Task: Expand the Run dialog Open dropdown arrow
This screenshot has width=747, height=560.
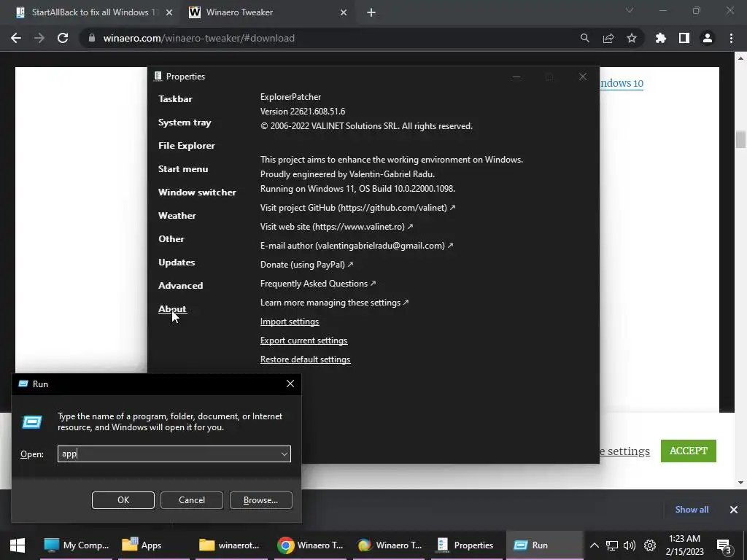Action: pos(285,454)
